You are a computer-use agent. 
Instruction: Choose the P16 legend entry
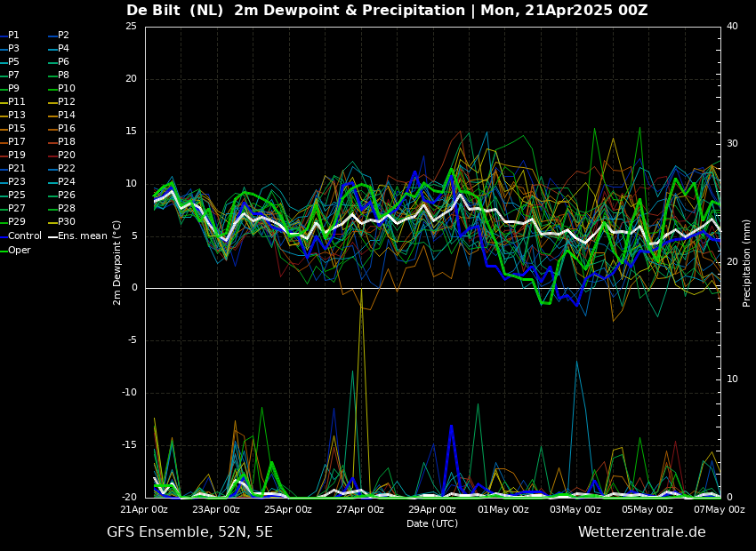62,128
